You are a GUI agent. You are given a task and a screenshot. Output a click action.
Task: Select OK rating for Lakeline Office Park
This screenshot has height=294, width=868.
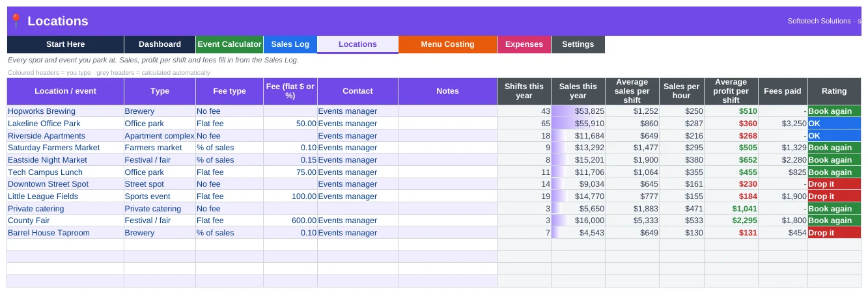tap(834, 124)
